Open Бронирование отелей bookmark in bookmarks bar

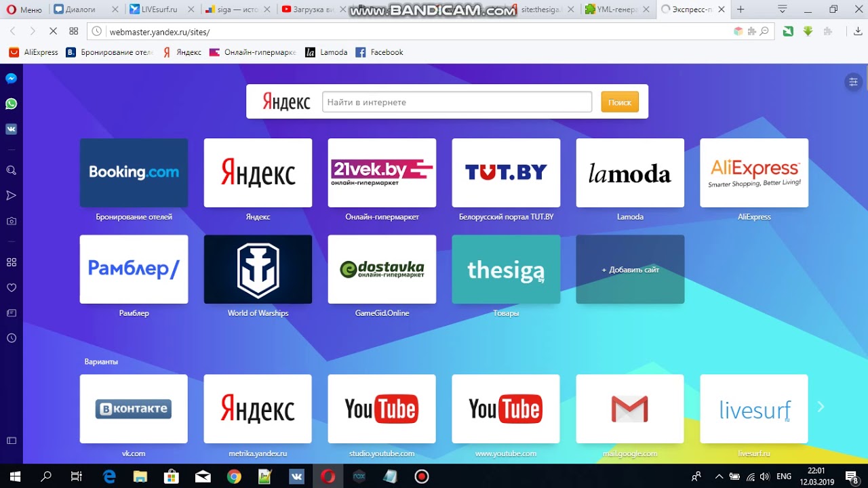(109, 52)
